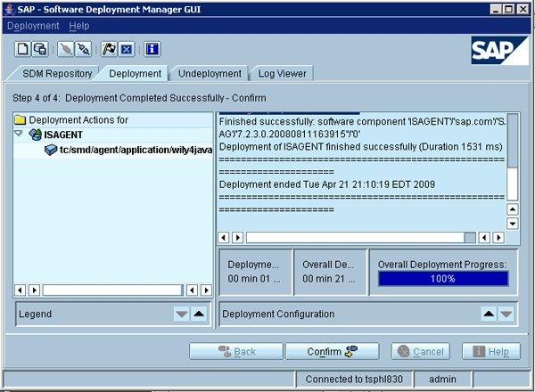Click the 'Overall De... 00 min 21' time box
The width and height of the screenshot is (535, 392).
[x=330, y=272]
